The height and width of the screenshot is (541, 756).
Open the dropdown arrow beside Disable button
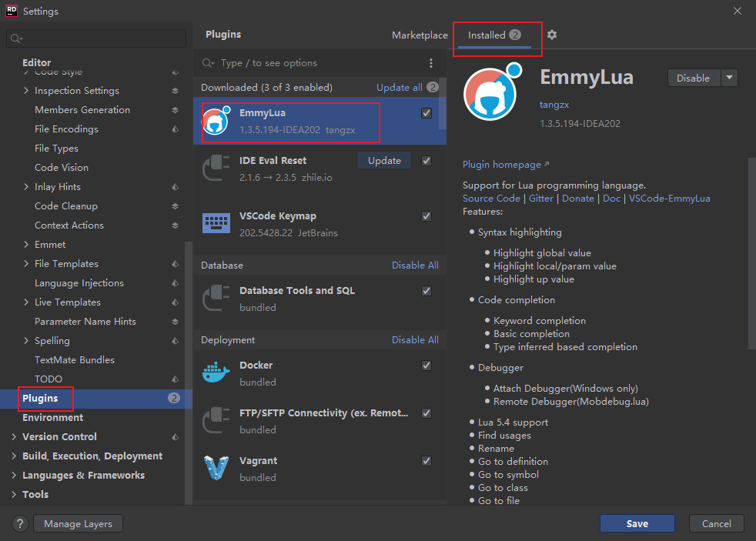pos(730,78)
